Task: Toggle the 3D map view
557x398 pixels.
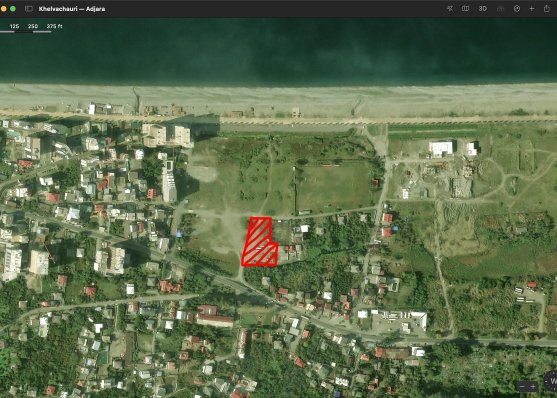Action: tap(482, 9)
